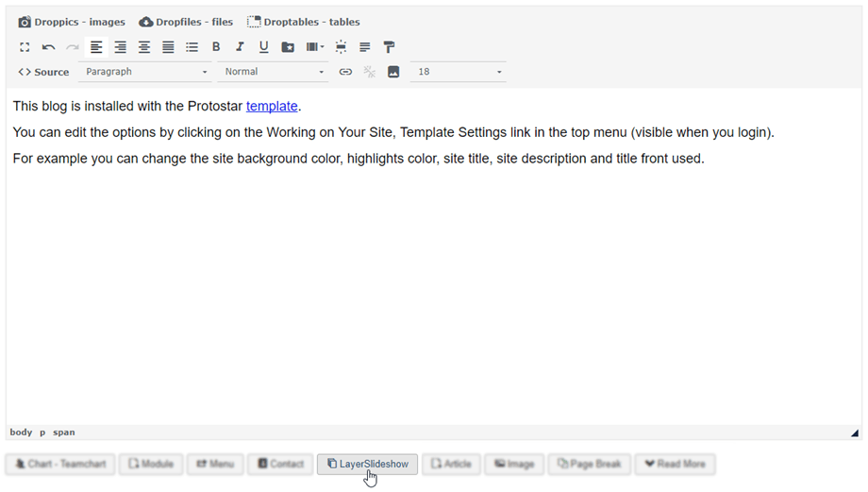Viewport: 868px width, 492px height.
Task: Click the insert link icon
Action: [345, 72]
